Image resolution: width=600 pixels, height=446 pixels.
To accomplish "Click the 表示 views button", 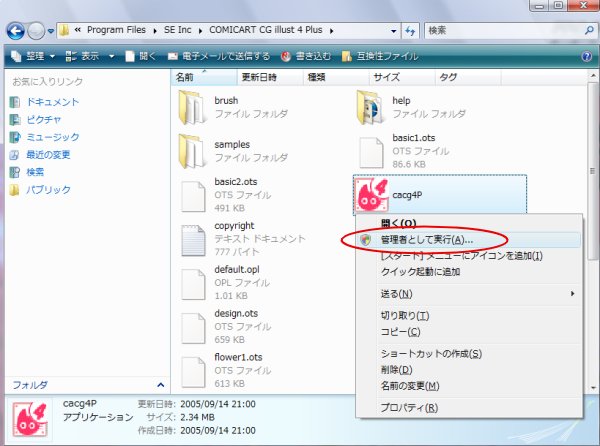I will coord(82,57).
